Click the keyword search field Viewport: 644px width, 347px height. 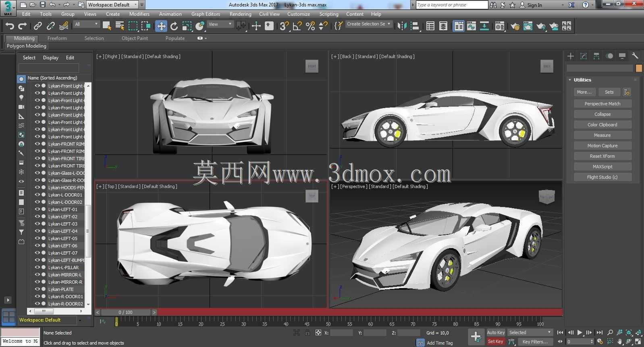[452, 5]
